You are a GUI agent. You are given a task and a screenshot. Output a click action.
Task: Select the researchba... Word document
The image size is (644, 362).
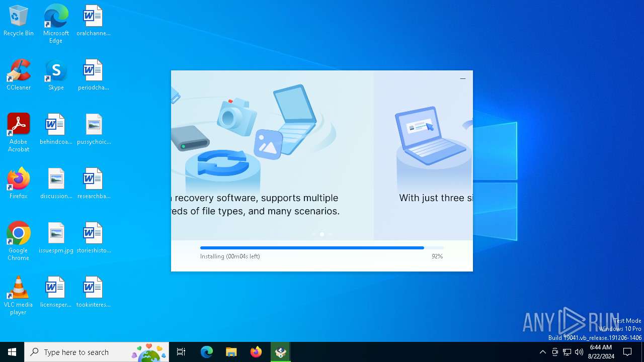point(94,184)
